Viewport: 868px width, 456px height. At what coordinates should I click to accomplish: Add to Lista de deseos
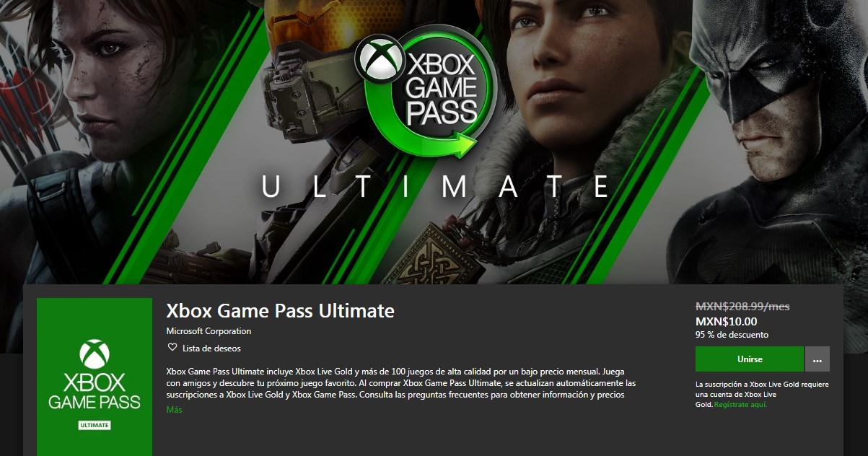click(212, 348)
